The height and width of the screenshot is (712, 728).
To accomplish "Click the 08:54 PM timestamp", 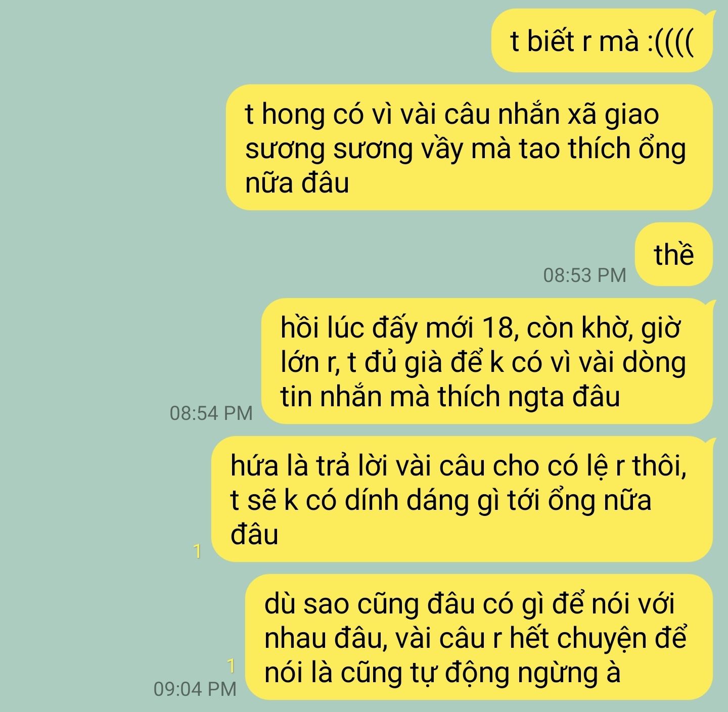I will coord(211,413).
